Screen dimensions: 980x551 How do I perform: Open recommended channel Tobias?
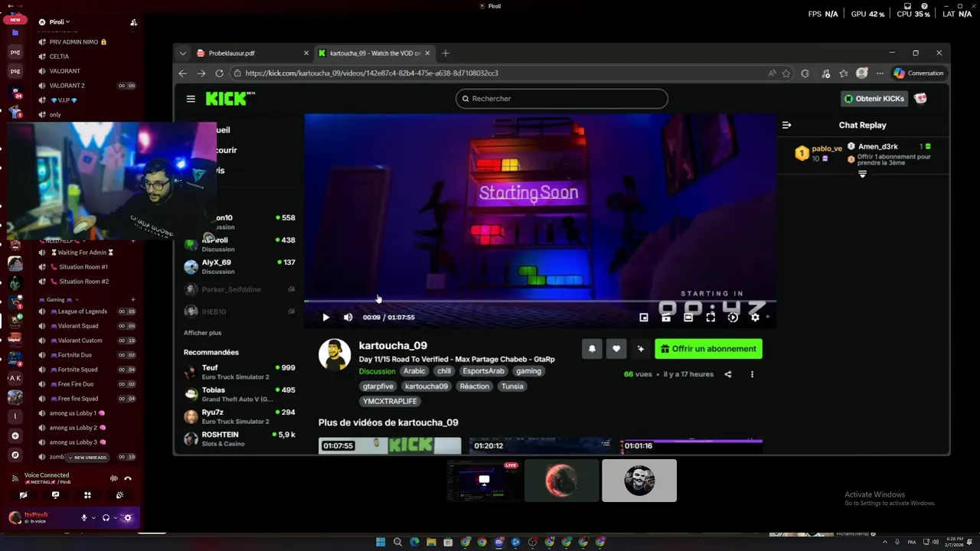[239, 394]
